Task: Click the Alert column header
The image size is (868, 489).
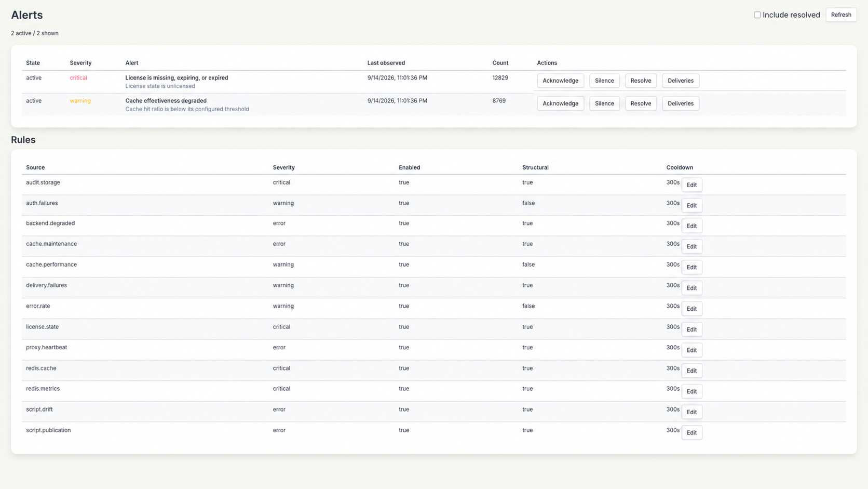Action: pos(131,63)
